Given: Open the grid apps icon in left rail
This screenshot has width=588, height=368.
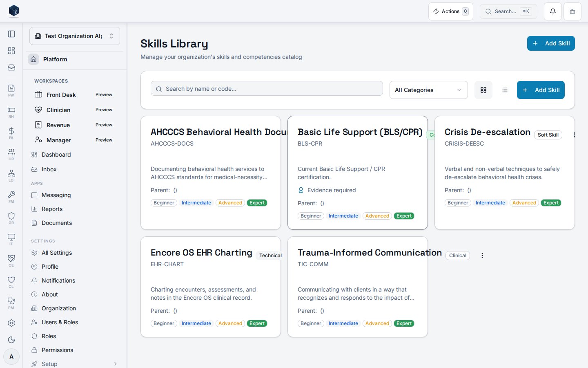Looking at the screenshot, I should (x=11, y=51).
